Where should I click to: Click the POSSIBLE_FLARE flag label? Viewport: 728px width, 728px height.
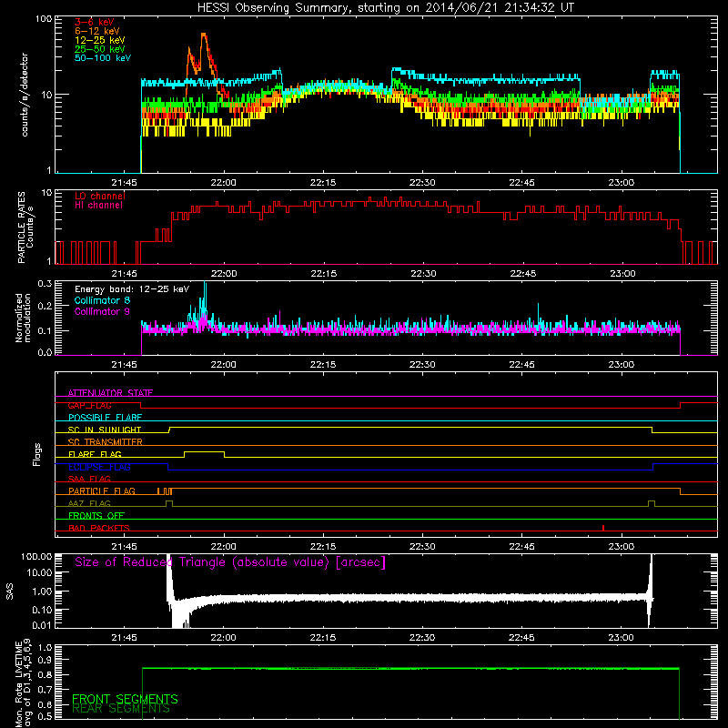[105, 418]
